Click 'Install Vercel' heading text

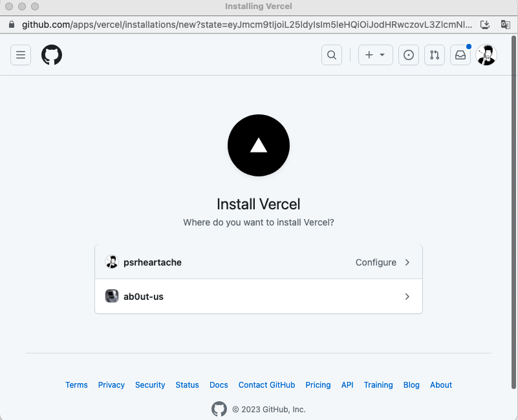coord(259,204)
